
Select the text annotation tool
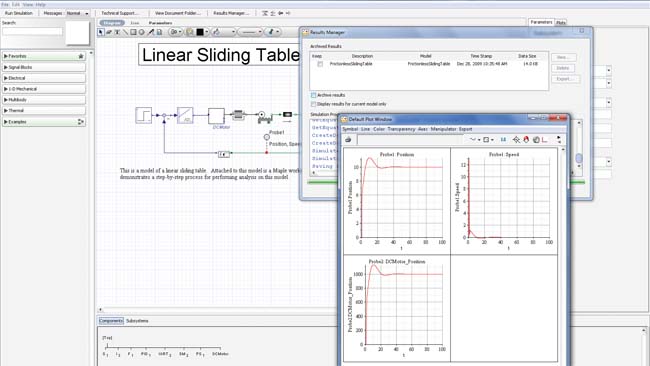point(117,32)
